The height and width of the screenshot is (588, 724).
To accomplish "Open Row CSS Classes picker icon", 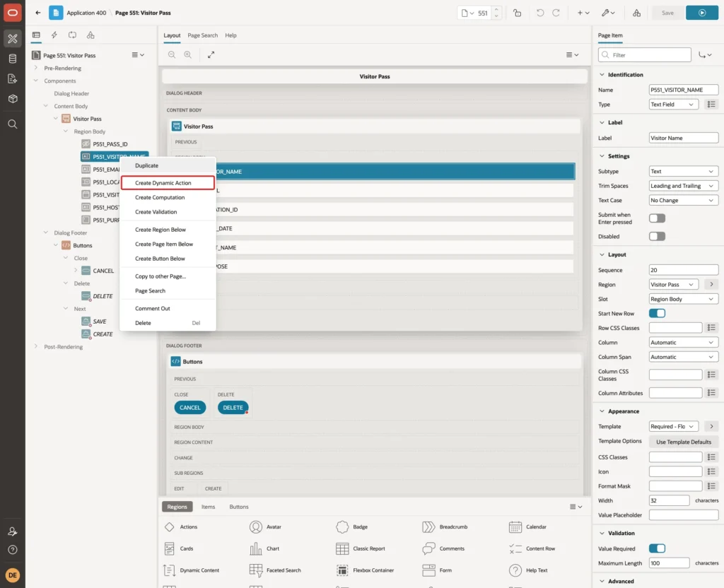I will [711, 328].
